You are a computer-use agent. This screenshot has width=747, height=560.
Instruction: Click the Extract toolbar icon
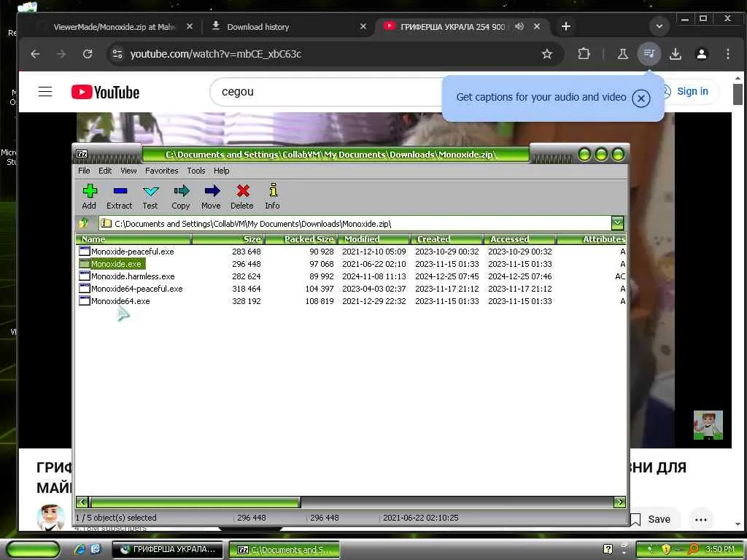click(119, 197)
